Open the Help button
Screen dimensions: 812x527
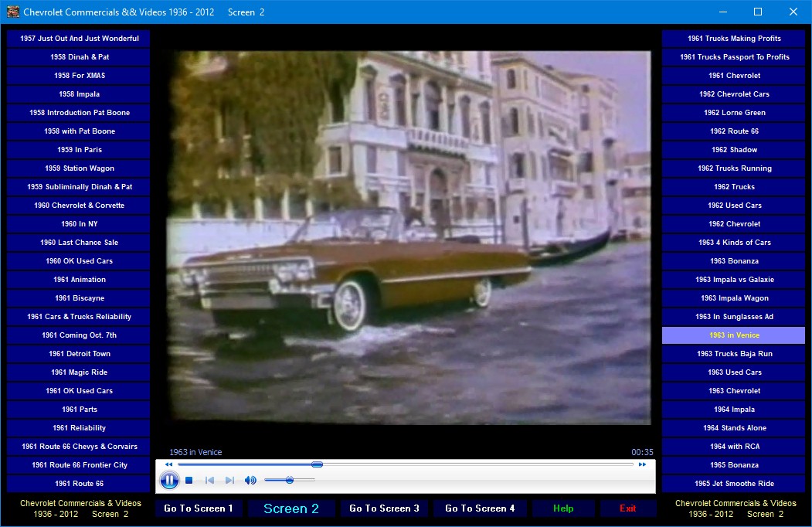pyautogui.click(x=563, y=508)
